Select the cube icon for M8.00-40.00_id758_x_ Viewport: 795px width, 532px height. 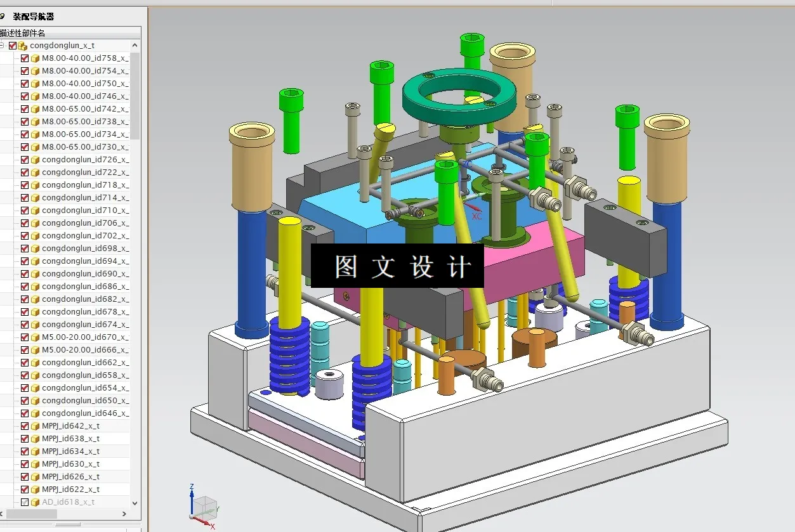tap(35, 58)
